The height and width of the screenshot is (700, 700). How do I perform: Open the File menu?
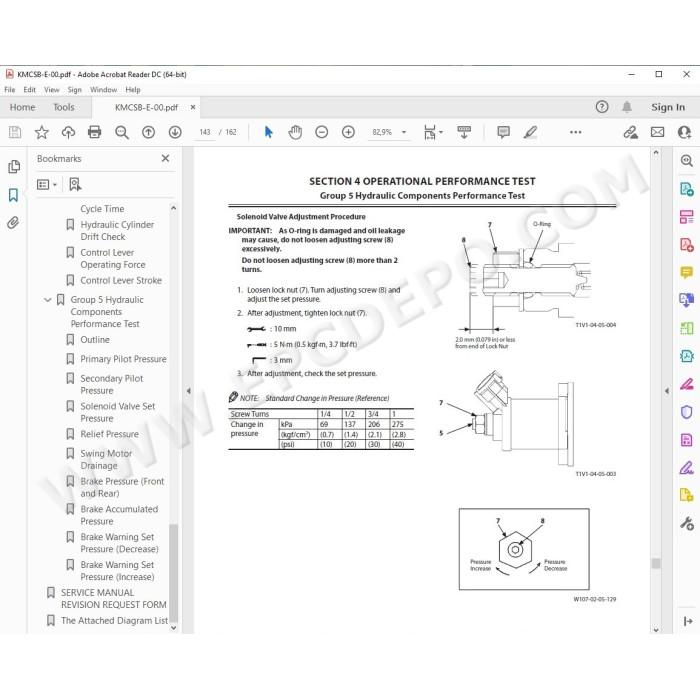10,90
